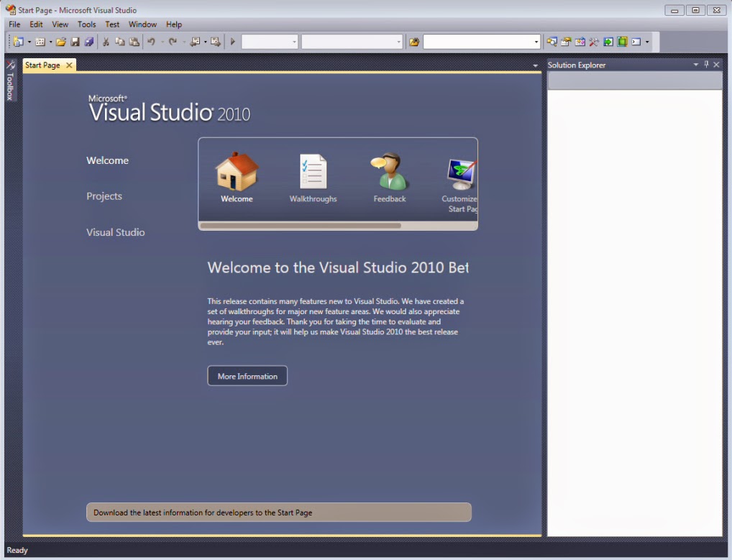Open the Test menu
732x560 pixels.
click(112, 24)
